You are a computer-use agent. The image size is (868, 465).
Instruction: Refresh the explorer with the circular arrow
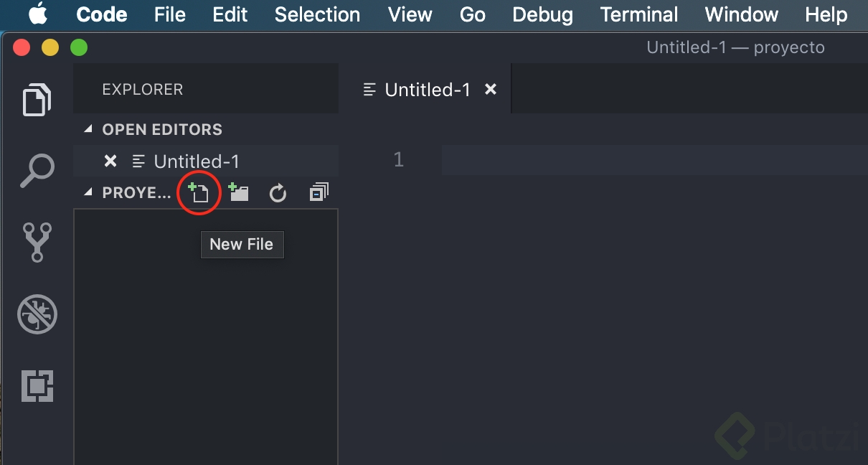point(278,193)
